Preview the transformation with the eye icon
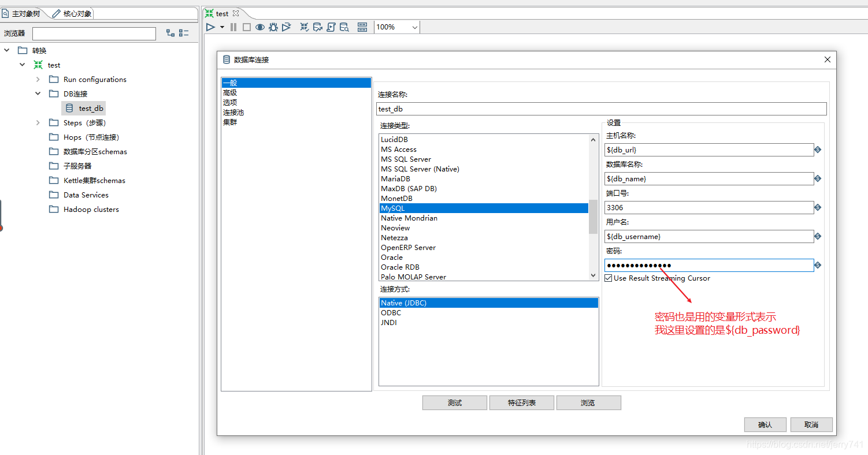 pos(260,27)
